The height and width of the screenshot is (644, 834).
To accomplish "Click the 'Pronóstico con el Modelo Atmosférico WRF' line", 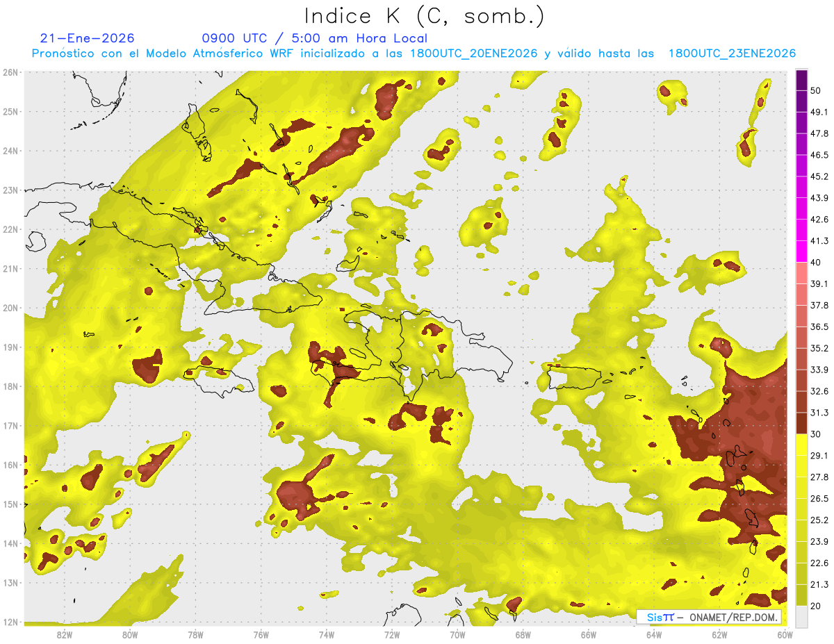I will click(414, 53).
